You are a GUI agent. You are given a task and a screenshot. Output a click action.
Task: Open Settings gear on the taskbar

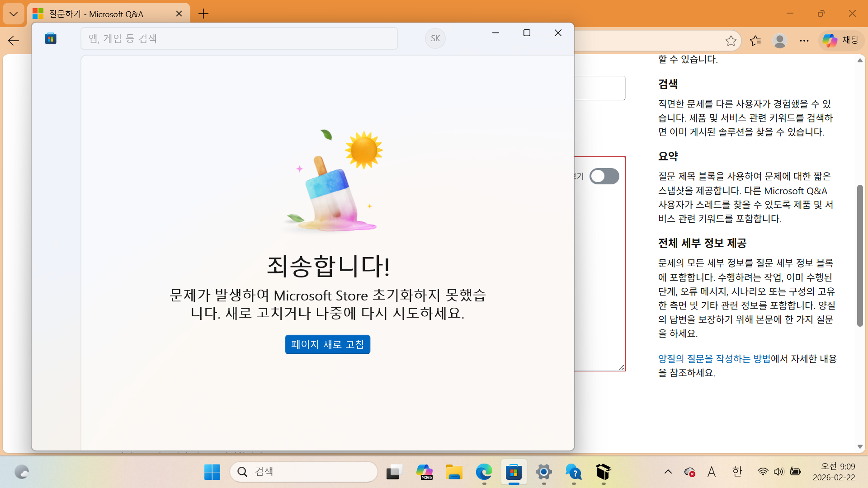pyautogui.click(x=544, y=472)
